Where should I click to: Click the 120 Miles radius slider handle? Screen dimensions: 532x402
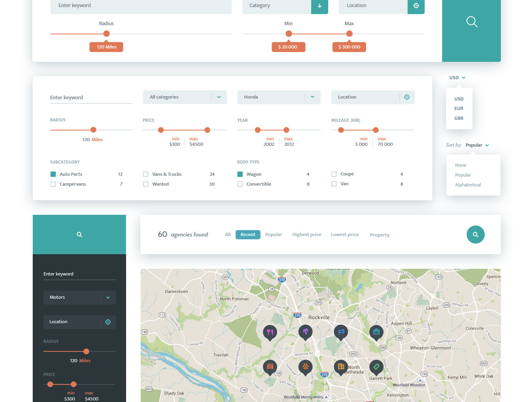[106, 34]
